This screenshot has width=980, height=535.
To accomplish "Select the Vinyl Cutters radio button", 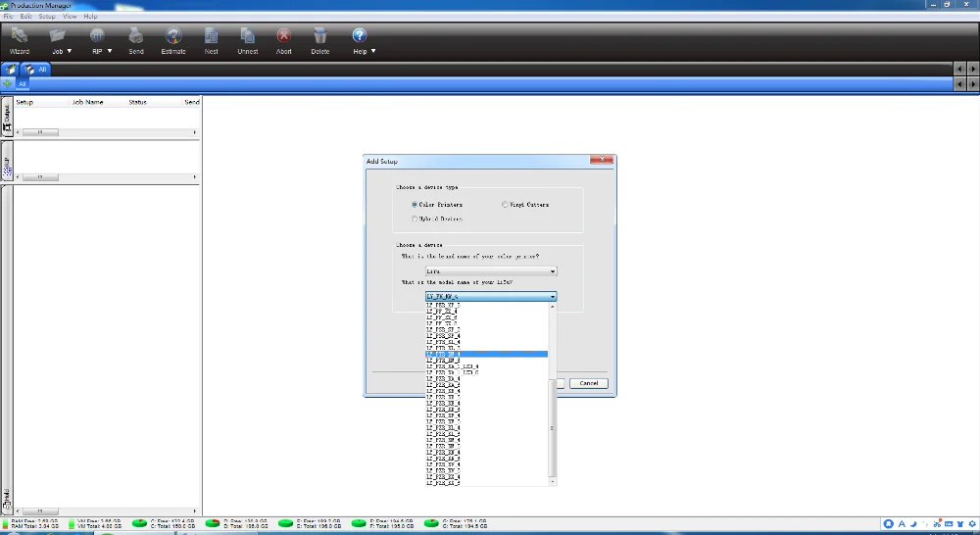I will (505, 205).
